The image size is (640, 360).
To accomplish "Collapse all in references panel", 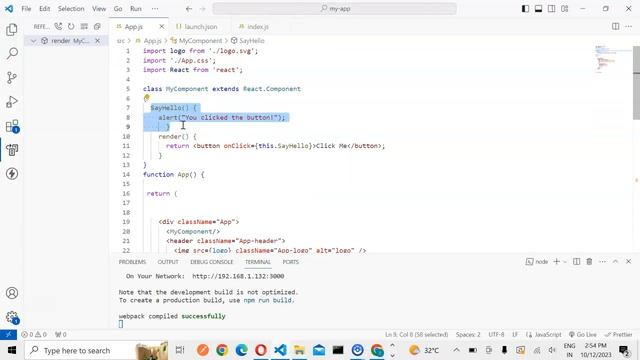I will pos(97,27).
